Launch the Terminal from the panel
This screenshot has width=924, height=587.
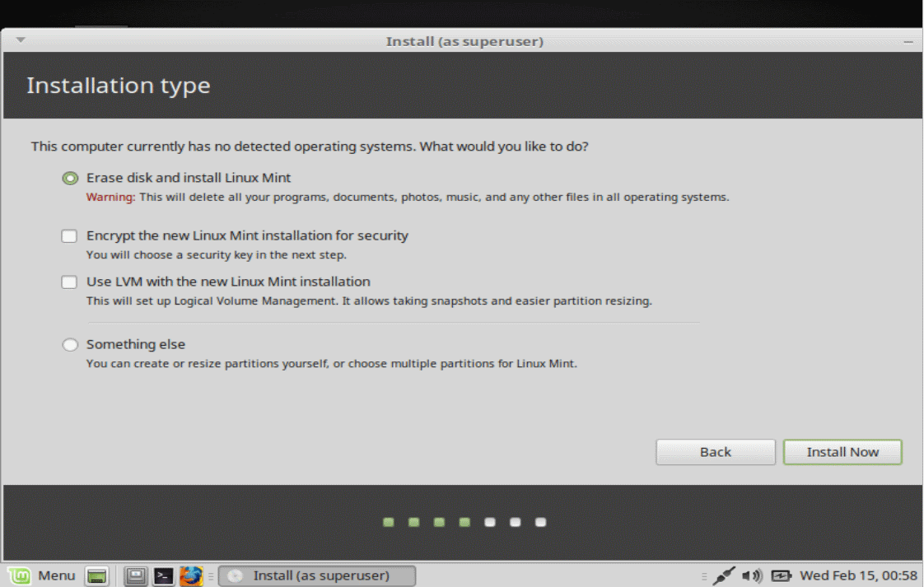point(163,575)
